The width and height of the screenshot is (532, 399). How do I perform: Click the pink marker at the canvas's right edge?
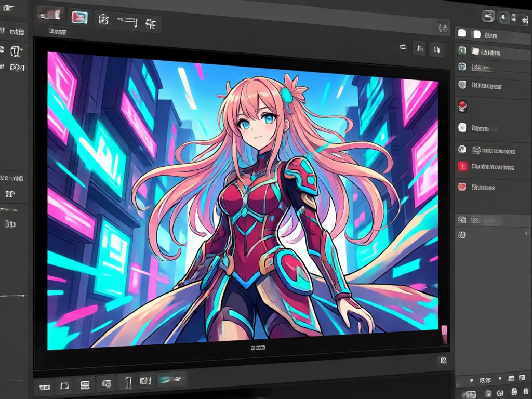(444, 334)
